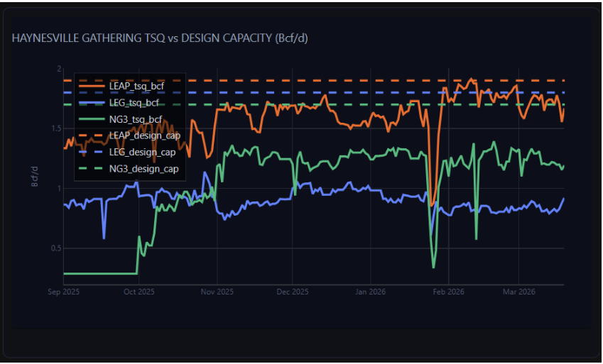Click the Dec 2025 axis label
The height and width of the screenshot is (364, 603).
pyautogui.click(x=292, y=292)
